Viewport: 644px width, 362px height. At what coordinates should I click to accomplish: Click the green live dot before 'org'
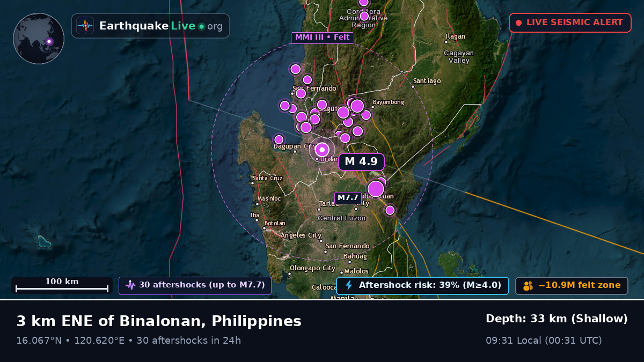[x=201, y=26]
